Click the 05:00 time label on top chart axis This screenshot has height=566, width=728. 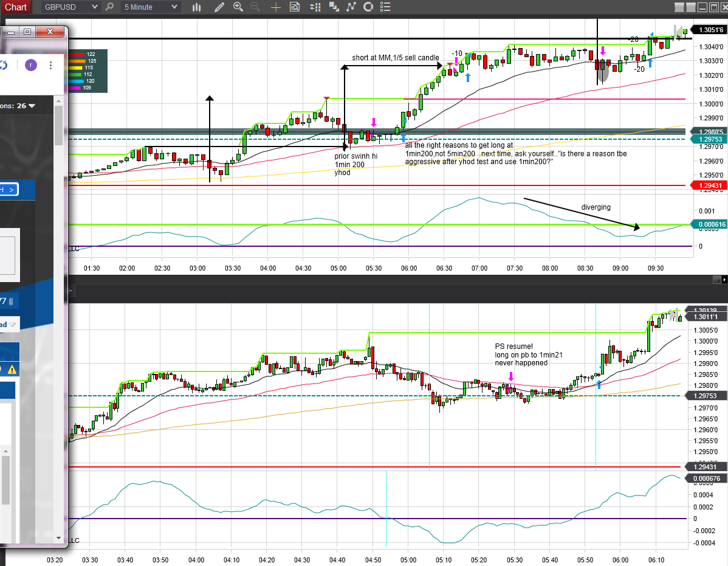tap(338, 268)
